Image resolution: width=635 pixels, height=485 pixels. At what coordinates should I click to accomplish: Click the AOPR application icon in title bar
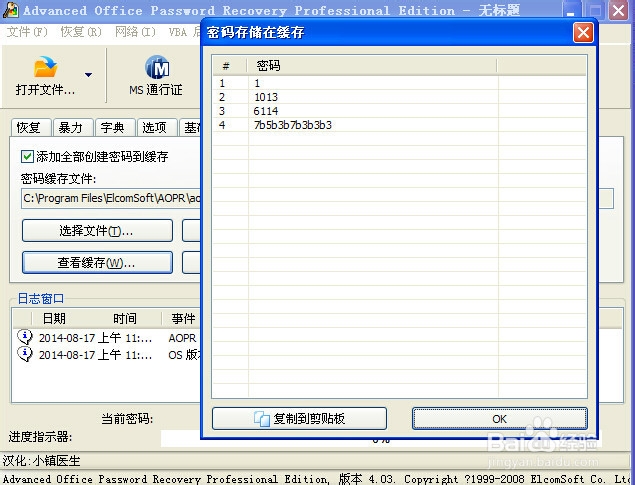[10, 10]
